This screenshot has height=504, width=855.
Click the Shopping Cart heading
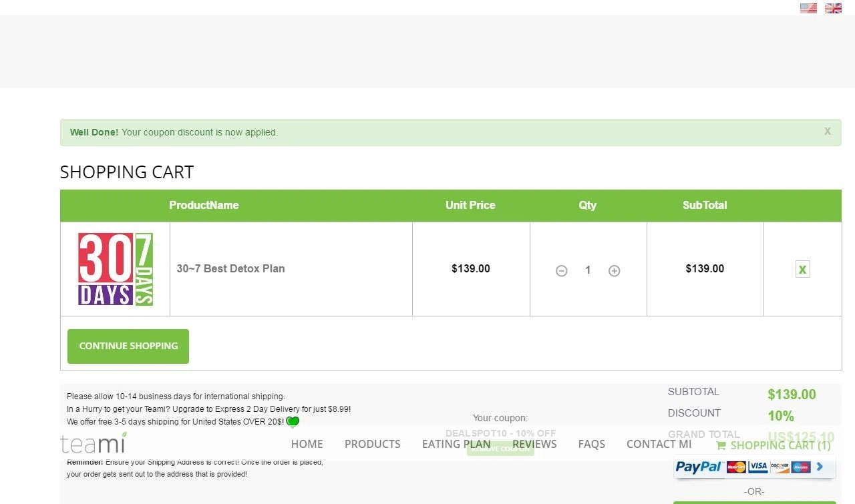click(127, 172)
